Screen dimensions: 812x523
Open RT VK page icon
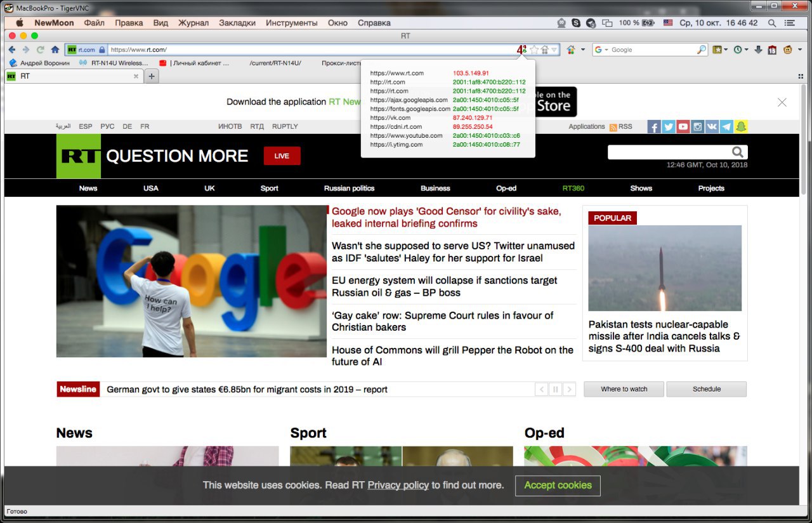click(x=712, y=126)
